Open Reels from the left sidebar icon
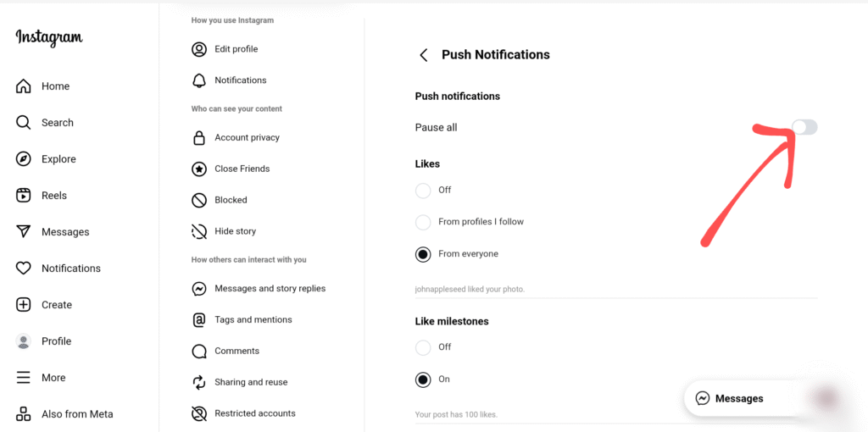This screenshot has height=432, width=868. pos(24,196)
